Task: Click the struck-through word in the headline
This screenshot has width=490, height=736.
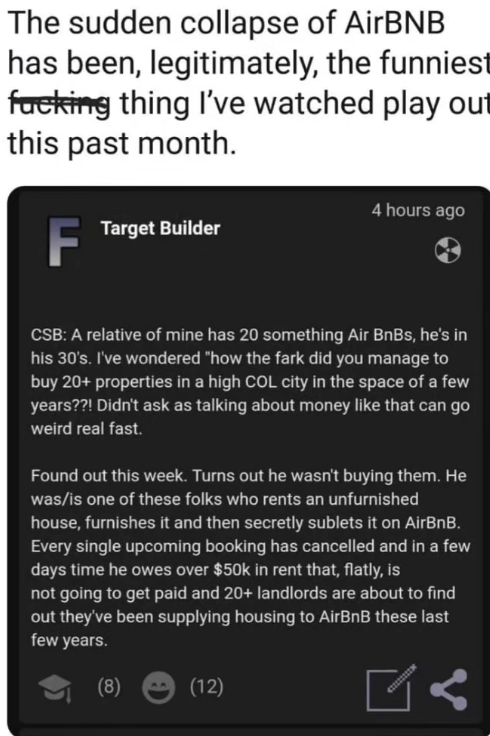Action: (59, 103)
